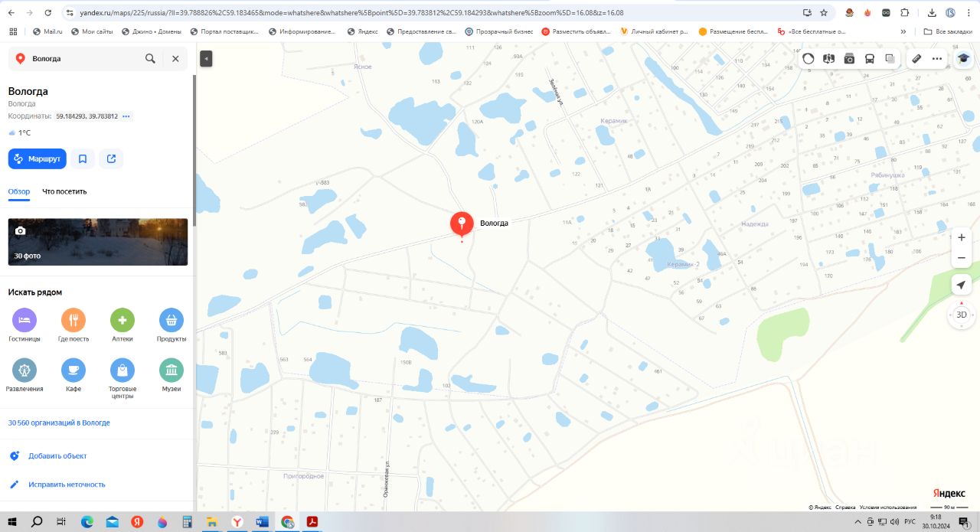Clear the search with the X icon

175,58
